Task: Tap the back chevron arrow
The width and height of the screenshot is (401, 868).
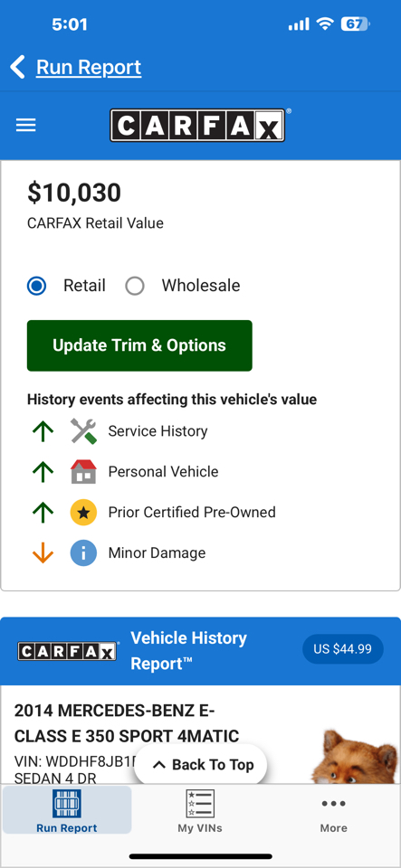Action: [x=18, y=67]
